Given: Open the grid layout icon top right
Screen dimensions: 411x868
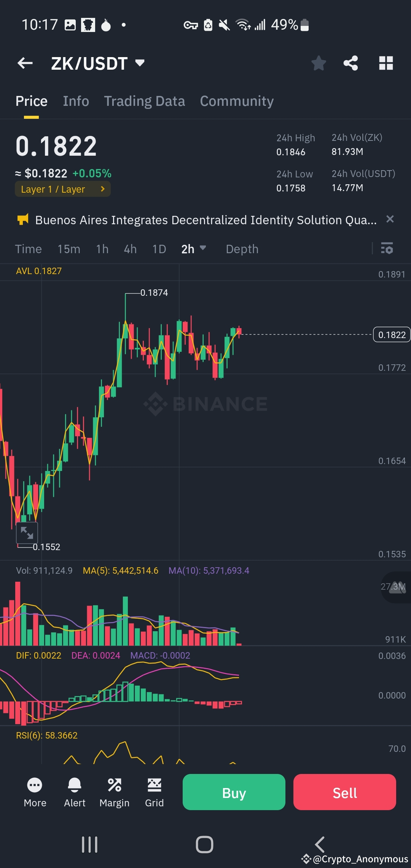Looking at the screenshot, I should 386,63.
